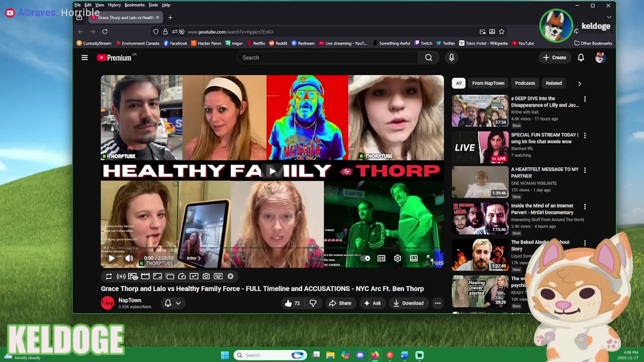Bookmark this page with the star icon
Image resolution: width=644 pixels, height=362 pixels.
tap(502, 32)
